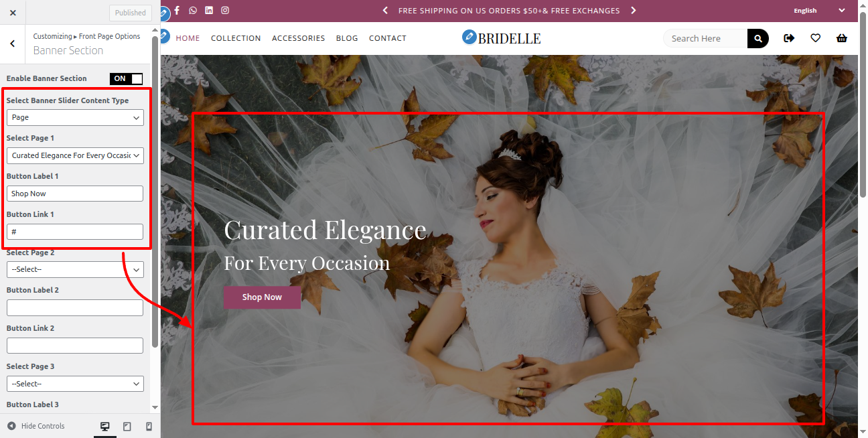Click the edit pencil shortcut beside the HOME menu
The width and height of the screenshot is (868, 438).
coord(164,35)
